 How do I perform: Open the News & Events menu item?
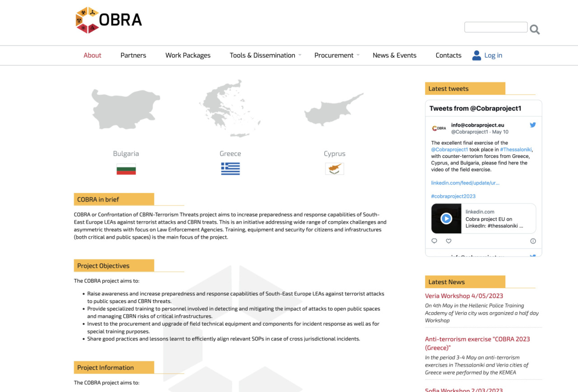click(395, 55)
